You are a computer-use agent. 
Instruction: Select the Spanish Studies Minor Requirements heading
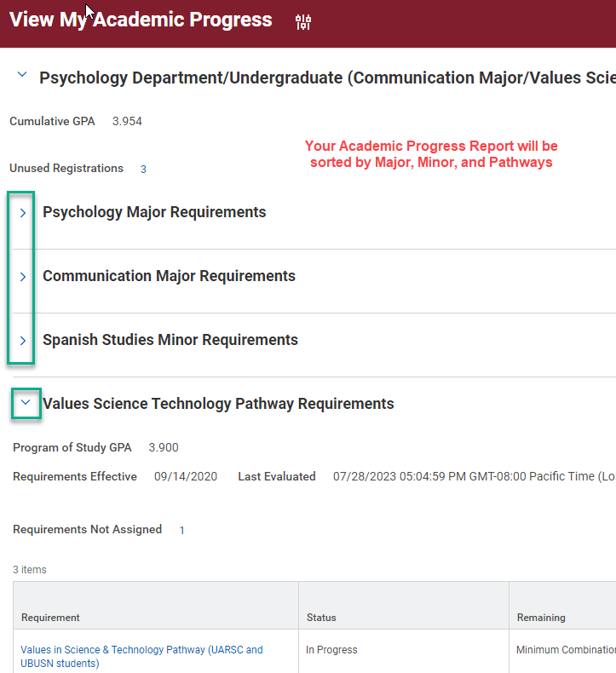pos(170,340)
